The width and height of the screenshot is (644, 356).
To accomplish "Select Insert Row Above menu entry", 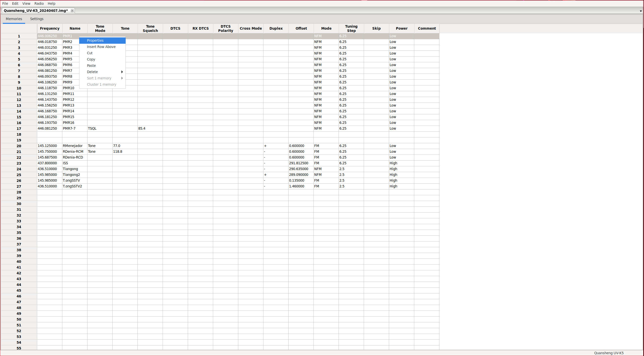I will 101,47.
